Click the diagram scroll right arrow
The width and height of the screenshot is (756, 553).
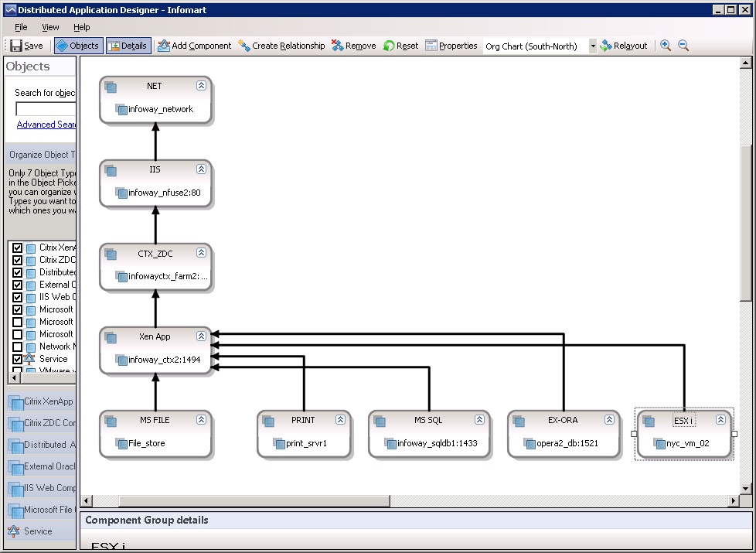pyautogui.click(x=734, y=501)
